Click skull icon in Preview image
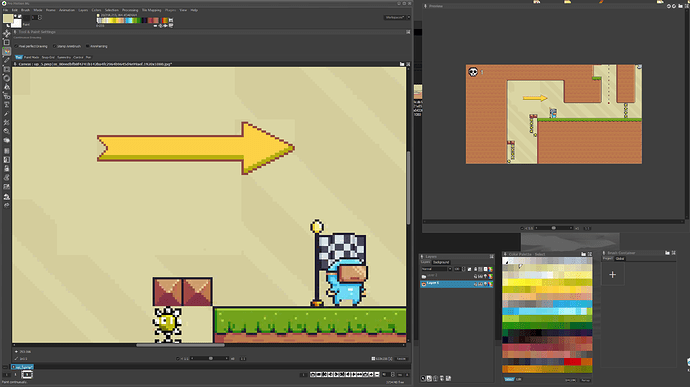Image resolution: width=690 pixels, height=387 pixels. (x=473, y=72)
